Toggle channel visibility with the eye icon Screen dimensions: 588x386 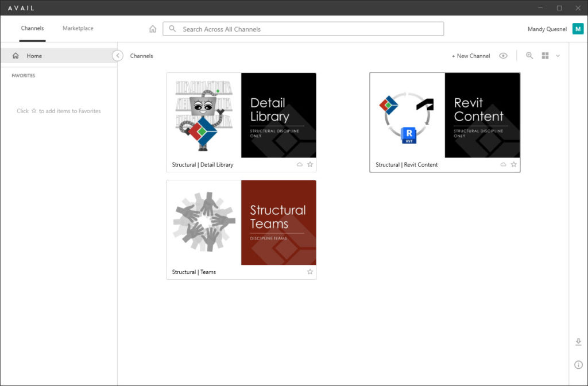(503, 56)
